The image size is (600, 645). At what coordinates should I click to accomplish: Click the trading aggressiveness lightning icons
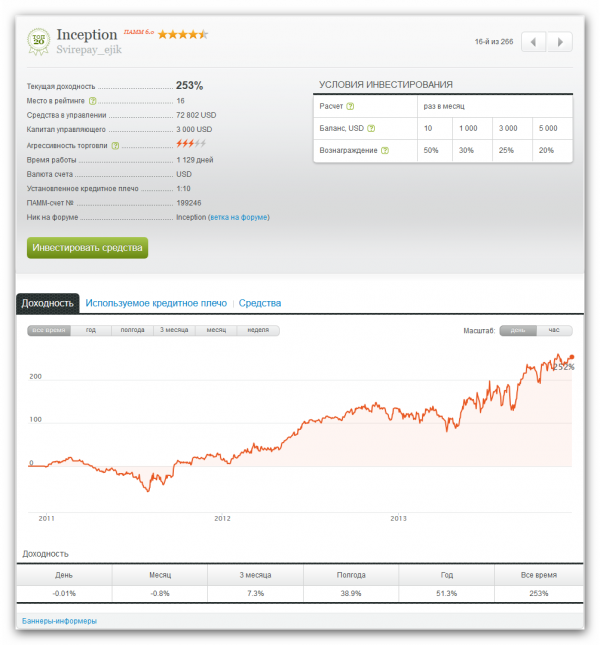[x=191, y=144]
